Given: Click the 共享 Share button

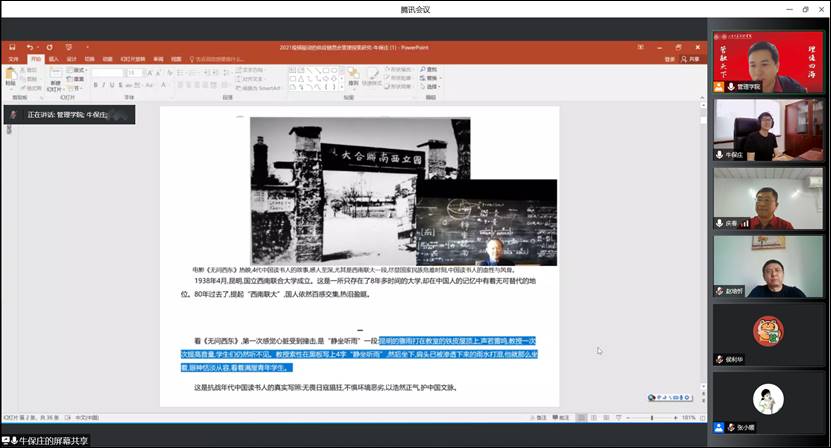Looking at the screenshot, I should (x=691, y=59).
